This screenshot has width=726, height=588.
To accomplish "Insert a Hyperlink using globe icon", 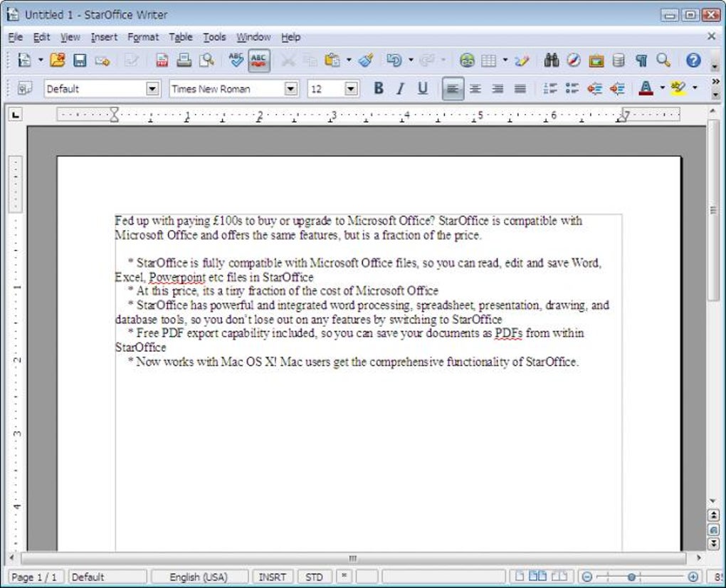I will [x=467, y=61].
